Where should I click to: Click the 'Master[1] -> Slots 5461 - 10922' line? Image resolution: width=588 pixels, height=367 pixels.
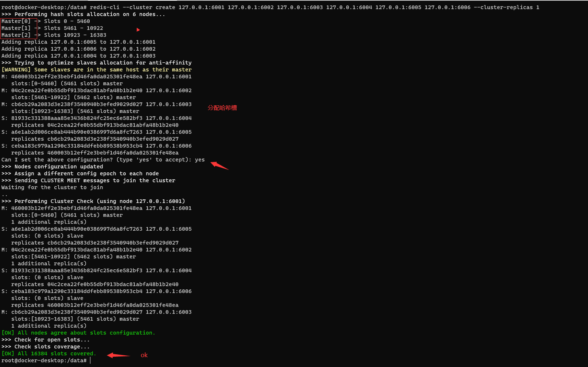tap(52, 28)
